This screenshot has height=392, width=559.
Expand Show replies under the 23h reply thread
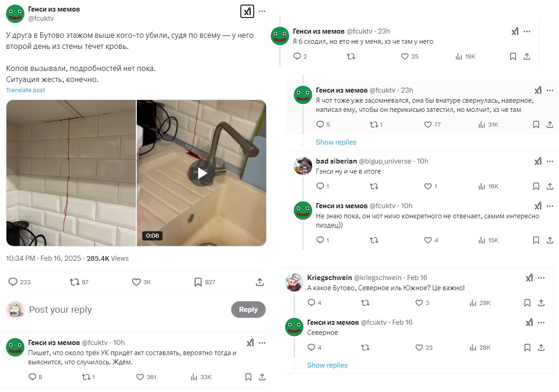tap(336, 142)
